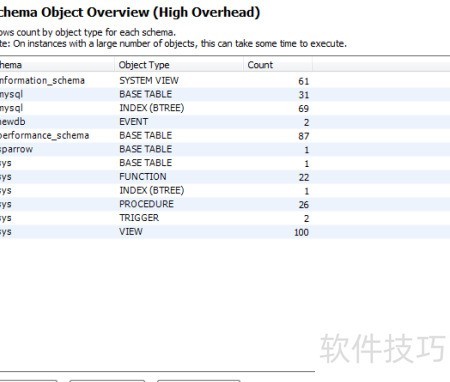Image resolution: width=450 pixels, height=382 pixels.
Task: Select count 87 for performance_schema
Action: click(304, 136)
